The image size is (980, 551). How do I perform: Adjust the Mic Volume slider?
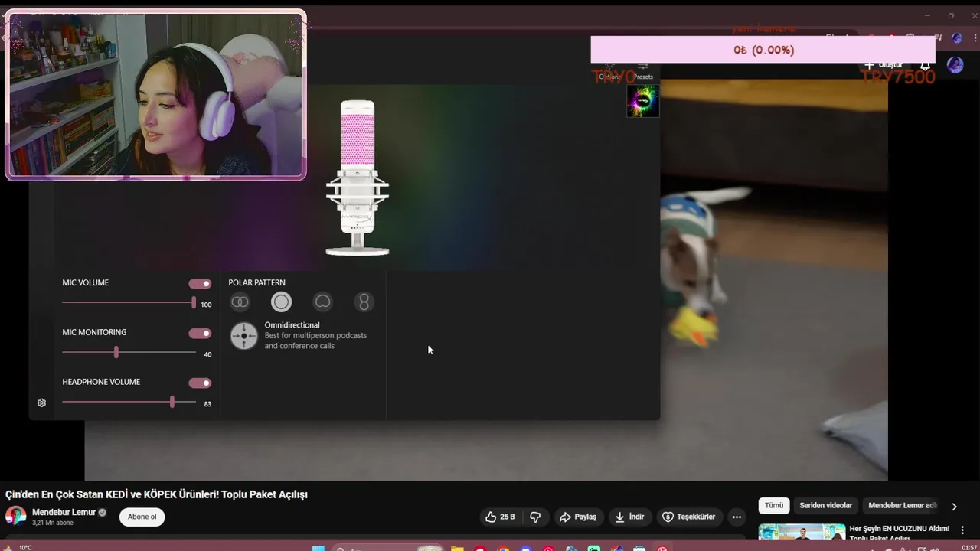(129, 303)
